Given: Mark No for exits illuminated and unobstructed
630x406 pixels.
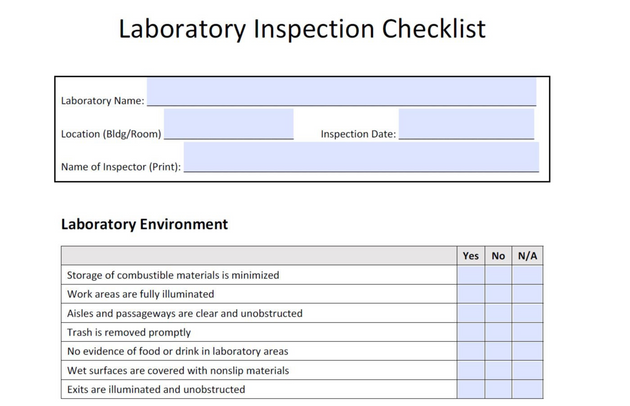Looking at the screenshot, I should 498,389.
